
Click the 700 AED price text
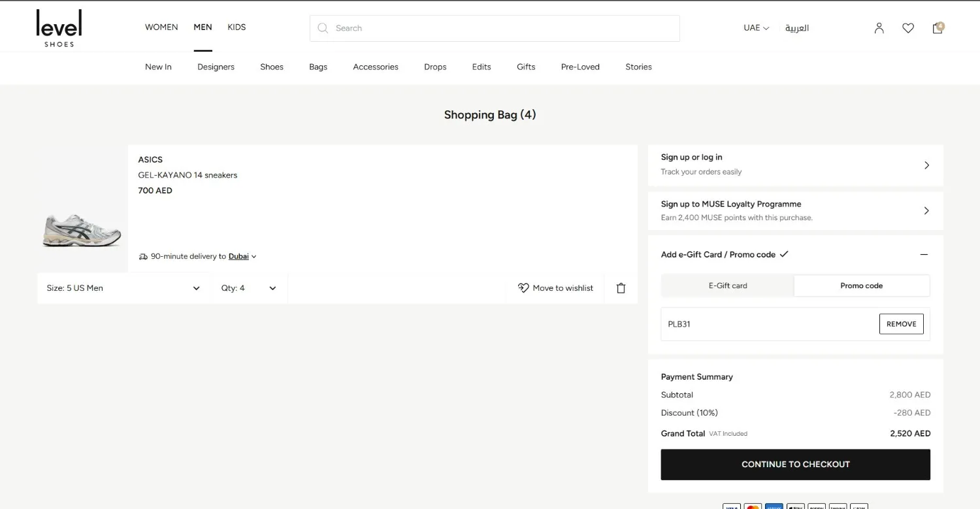click(155, 191)
